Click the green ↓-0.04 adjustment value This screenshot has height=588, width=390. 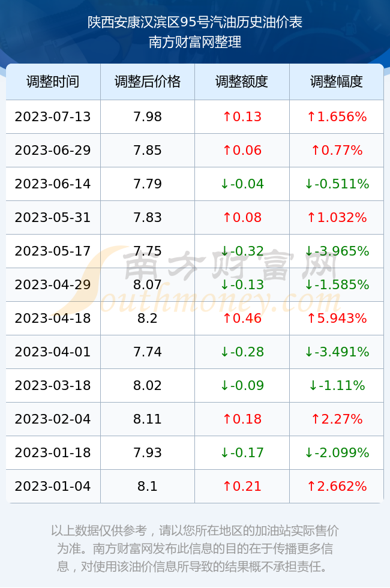tap(242, 184)
